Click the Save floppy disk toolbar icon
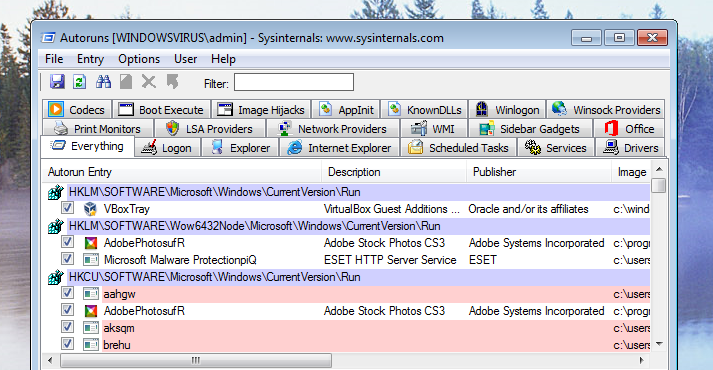The image size is (713, 370). [57, 82]
